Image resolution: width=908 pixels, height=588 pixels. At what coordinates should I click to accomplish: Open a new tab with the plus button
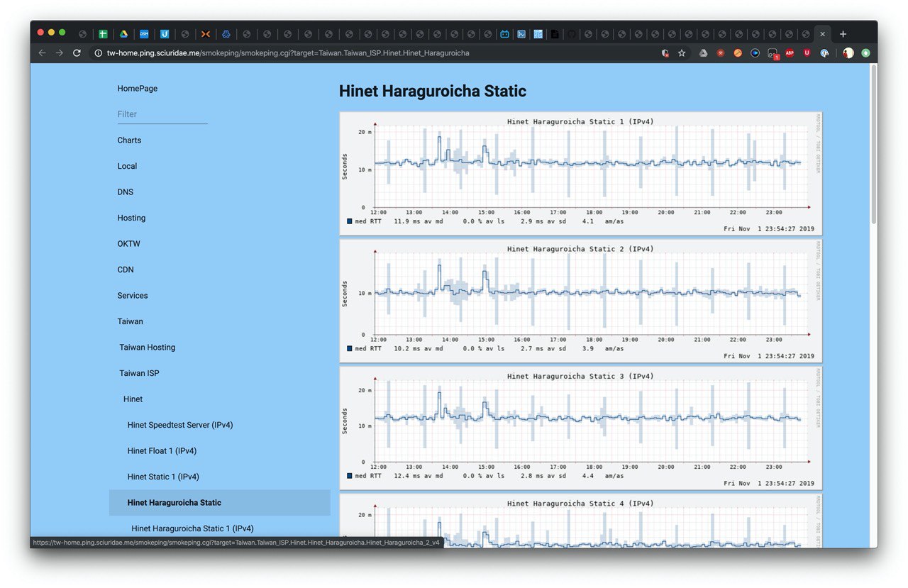(843, 34)
